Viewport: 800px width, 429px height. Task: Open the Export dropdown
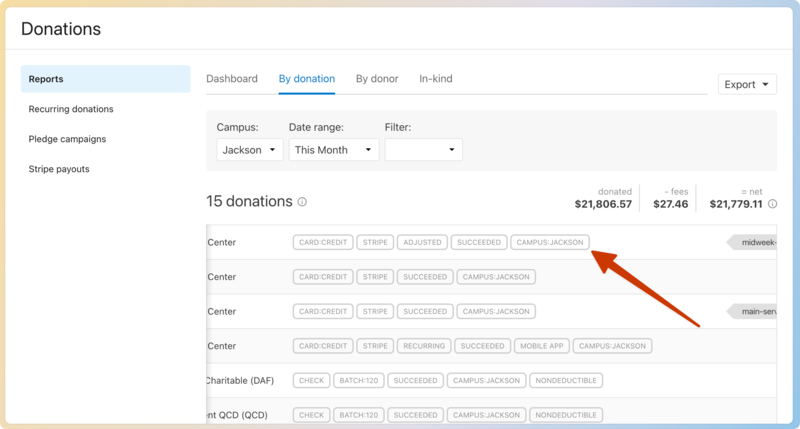click(747, 85)
